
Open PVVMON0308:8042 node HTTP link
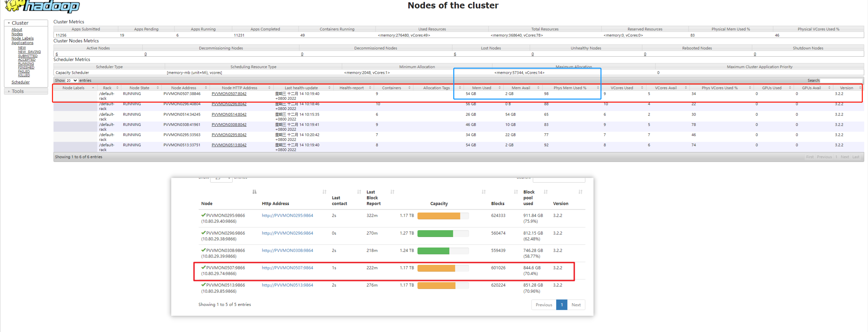229,124
